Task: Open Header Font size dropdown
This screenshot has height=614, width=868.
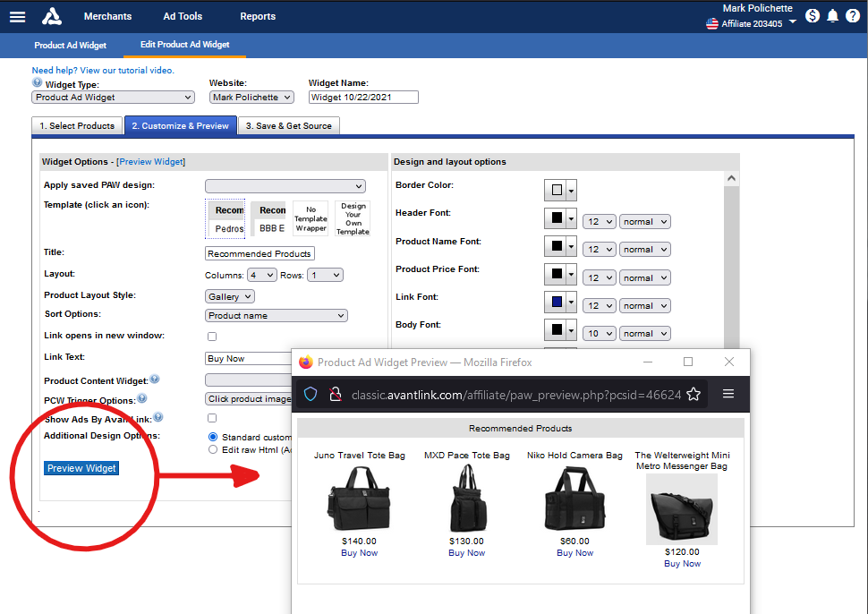Action: [x=599, y=221]
